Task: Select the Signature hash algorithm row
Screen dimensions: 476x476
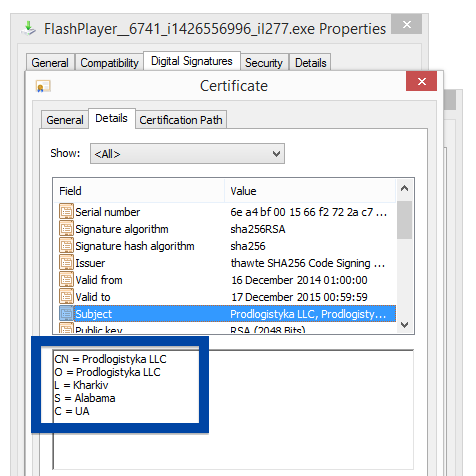Action: click(227, 246)
